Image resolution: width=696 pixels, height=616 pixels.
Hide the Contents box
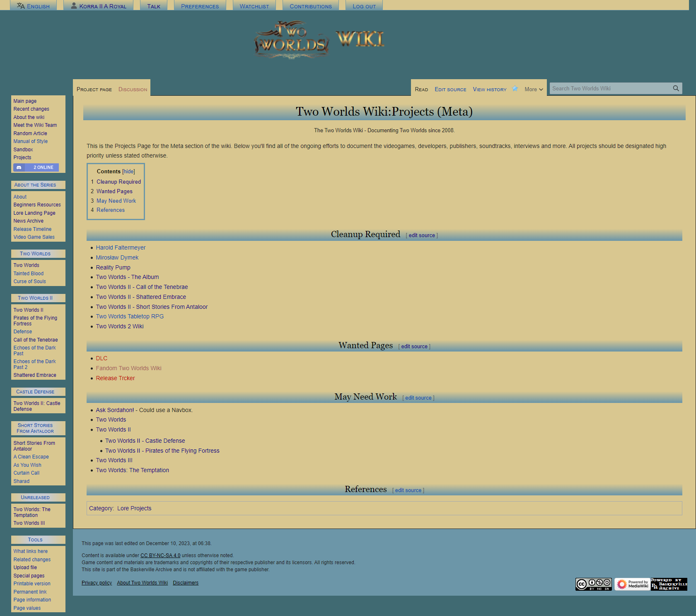[x=128, y=172]
